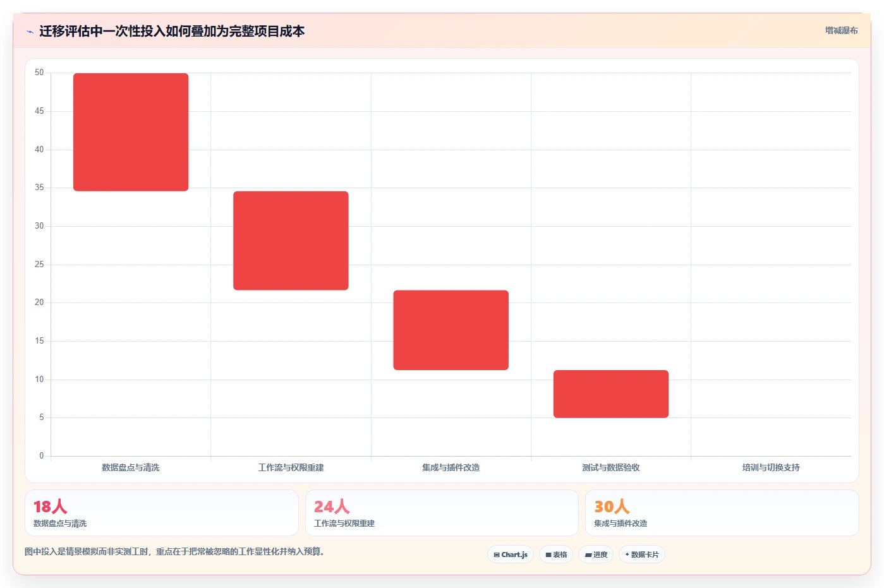
Task: Click the x-axis label 集成与插件改造
Action: tap(451, 467)
